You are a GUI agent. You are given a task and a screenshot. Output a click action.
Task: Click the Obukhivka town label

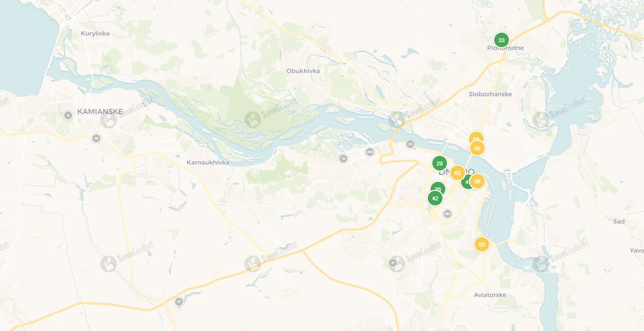(303, 71)
